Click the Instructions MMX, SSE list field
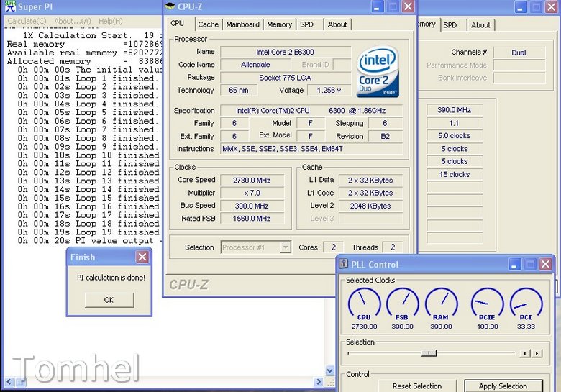The width and height of the screenshot is (561, 392). pos(311,149)
